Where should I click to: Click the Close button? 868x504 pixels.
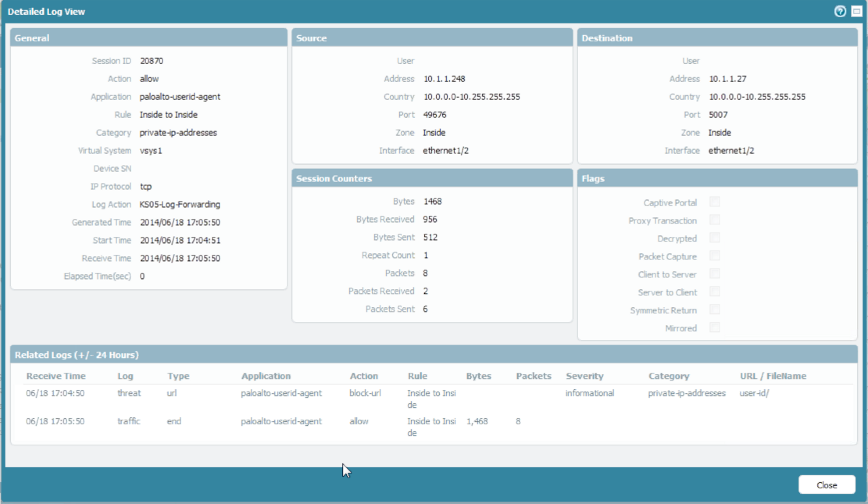coord(827,485)
